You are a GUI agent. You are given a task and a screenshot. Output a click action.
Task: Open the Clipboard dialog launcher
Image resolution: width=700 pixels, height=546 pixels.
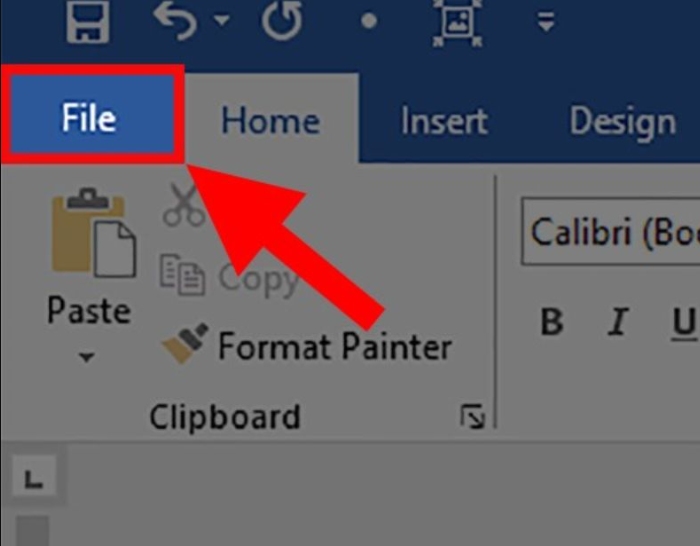pyautogui.click(x=472, y=416)
